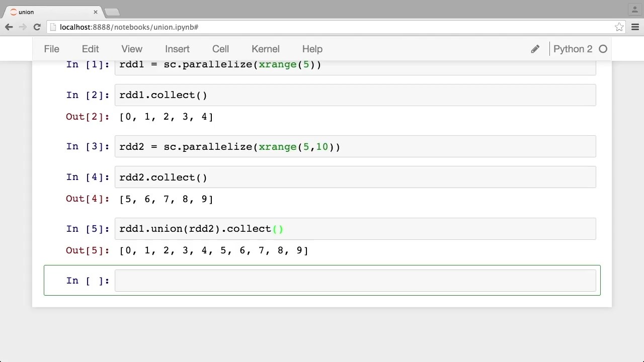Click the pencil edit mode indicator
The width and height of the screenshot is (644, 362).
535,49
